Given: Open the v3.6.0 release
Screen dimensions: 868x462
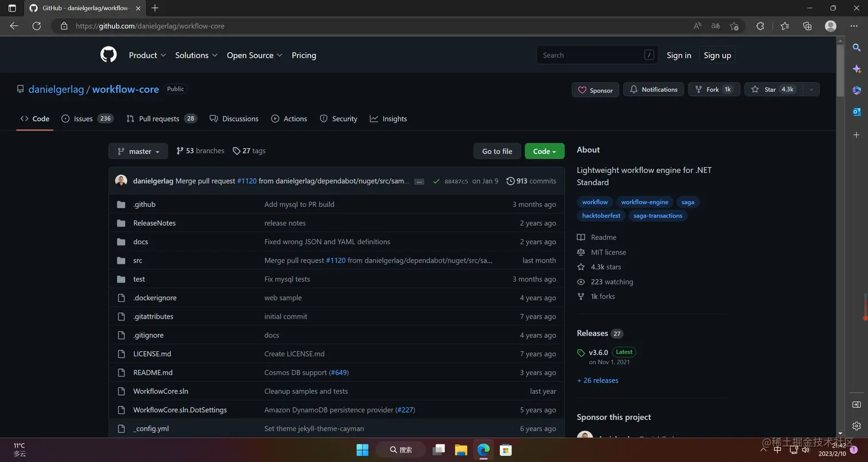Looking at the screenshot, I should pyautogui.click(x=598, y=352).
